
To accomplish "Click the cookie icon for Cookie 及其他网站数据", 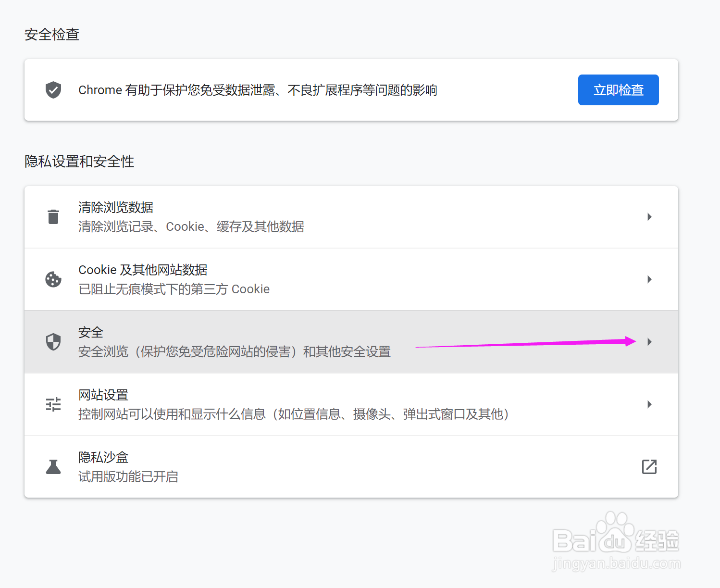I will coord(53,279).
